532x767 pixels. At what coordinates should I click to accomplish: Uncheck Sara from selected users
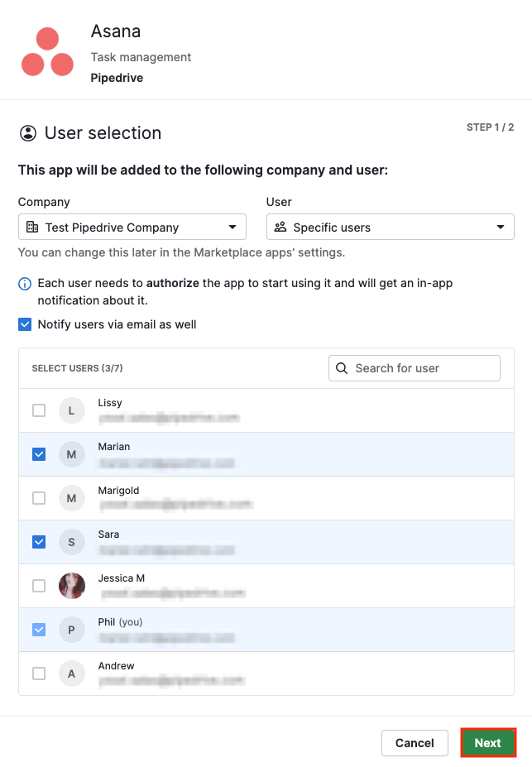tap(38, 542)
